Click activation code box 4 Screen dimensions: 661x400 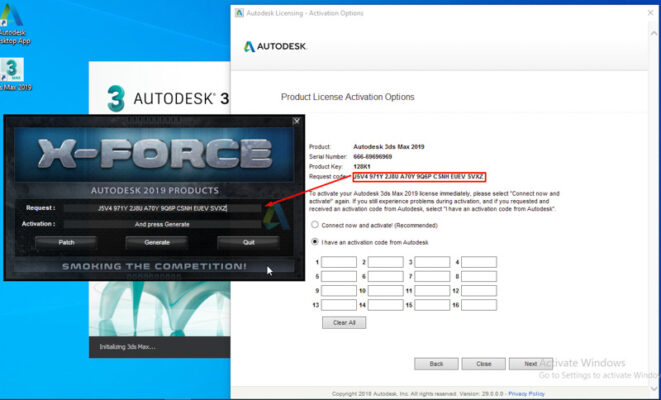click(479, 262)
